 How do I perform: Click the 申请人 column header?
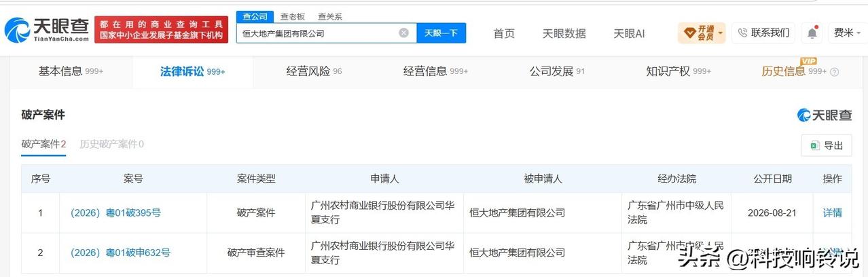pyautogui.click(x=384, y=179)
